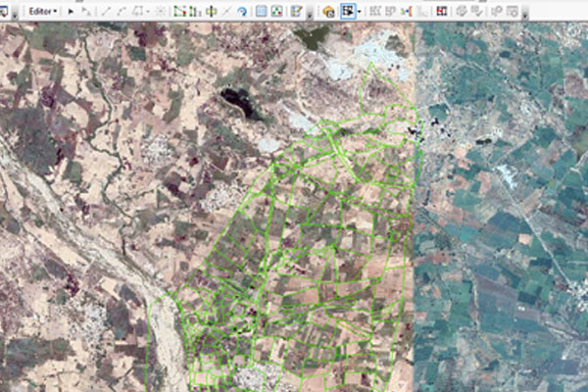588x392 pixels.
Task: Open the Shared Features window
Action: (442, 11)
